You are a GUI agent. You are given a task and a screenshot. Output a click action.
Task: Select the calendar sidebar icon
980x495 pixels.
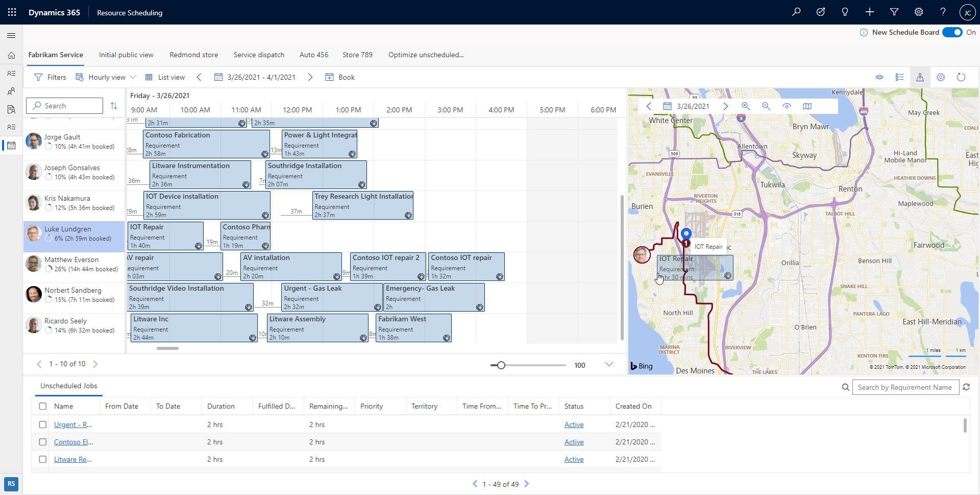[11, 146]
